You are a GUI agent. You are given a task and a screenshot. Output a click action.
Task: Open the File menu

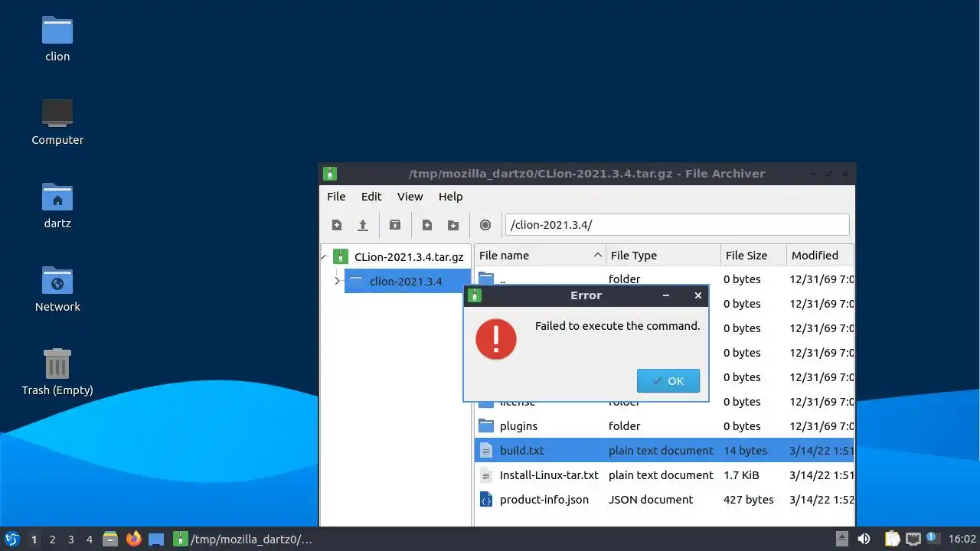click(336, 197)
